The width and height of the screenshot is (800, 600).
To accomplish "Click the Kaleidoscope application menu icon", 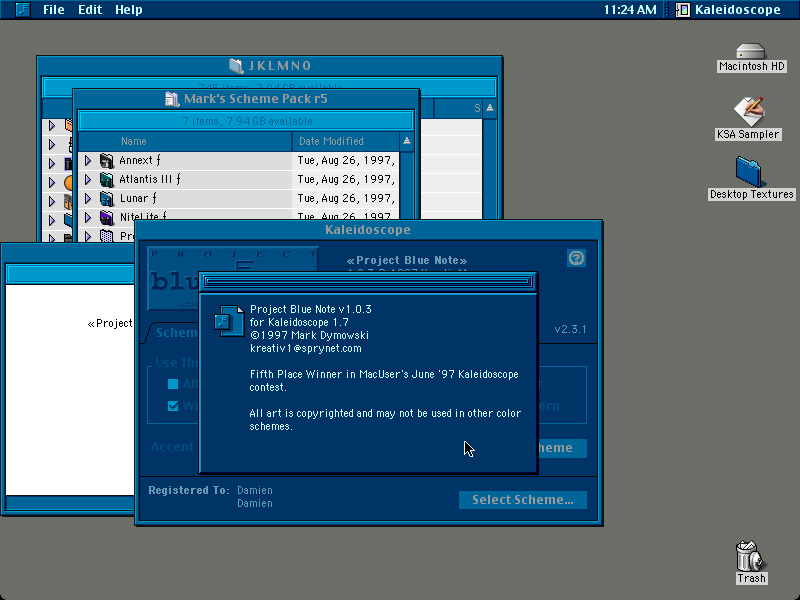I will tap(683, 10).
